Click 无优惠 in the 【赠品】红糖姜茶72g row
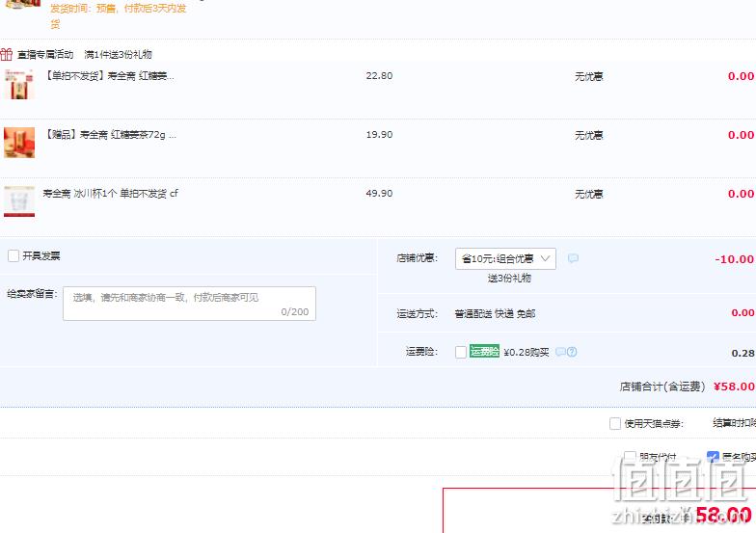Viewport: 756px width, 533px height. pos(588,135)
